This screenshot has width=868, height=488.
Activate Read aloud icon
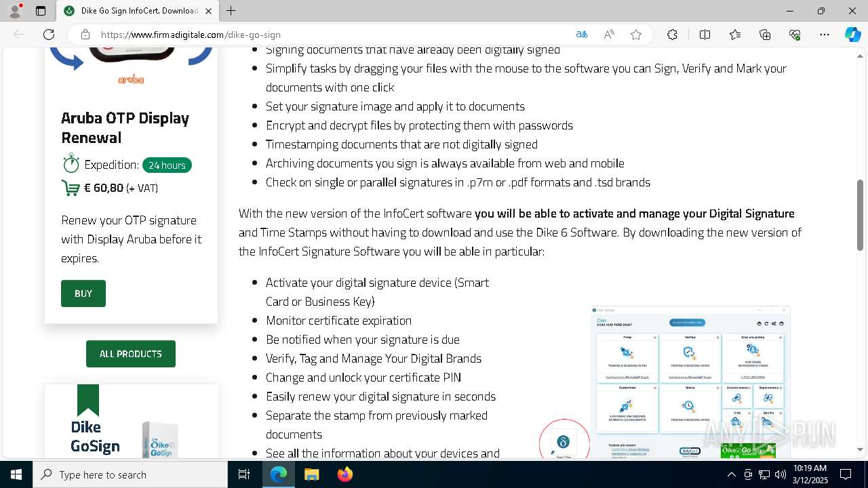(609, 35)
